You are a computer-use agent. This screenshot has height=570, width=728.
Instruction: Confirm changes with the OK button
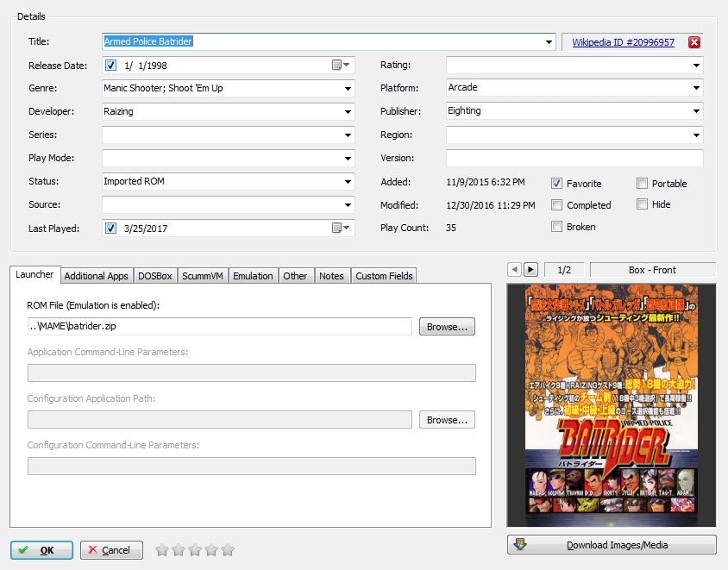tap(41, 550)
